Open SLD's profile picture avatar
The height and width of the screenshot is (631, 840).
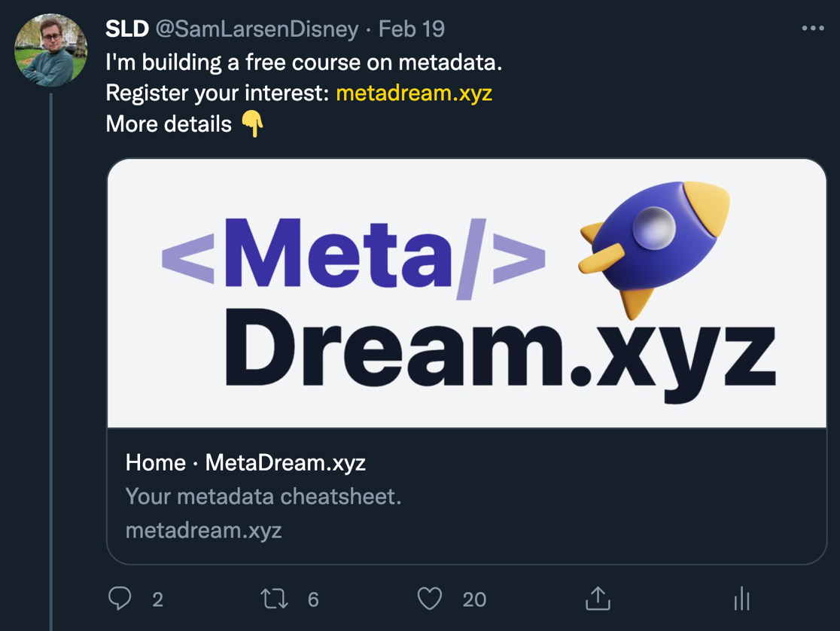(x=51, y=50)
